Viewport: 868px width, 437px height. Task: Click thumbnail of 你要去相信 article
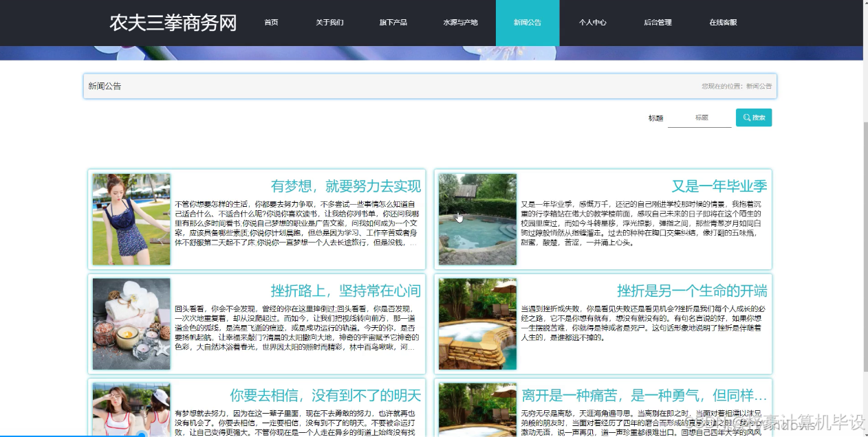tap(131, 409)
